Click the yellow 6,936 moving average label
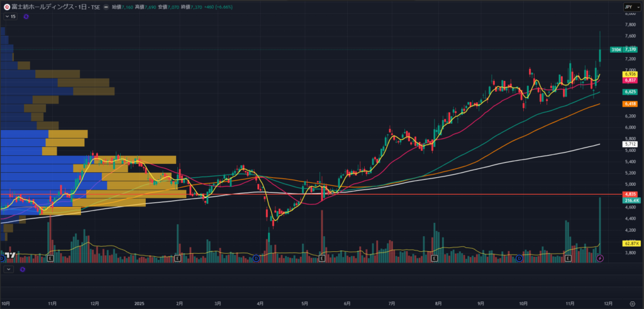This screenshot has height=309, width=644. [630, 74]
